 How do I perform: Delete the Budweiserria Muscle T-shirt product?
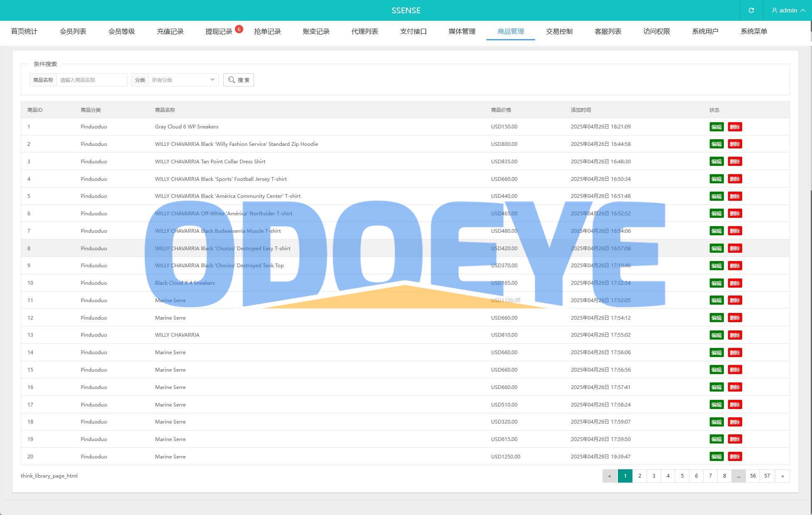[735, 231]
